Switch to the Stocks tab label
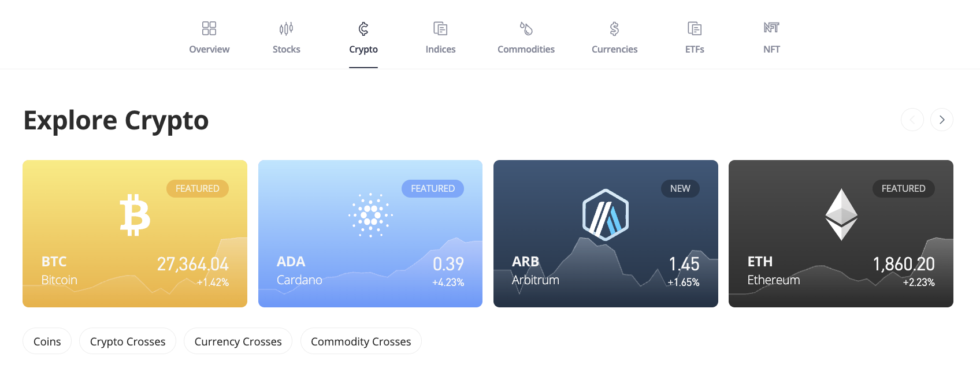The height and width of the screenshot is (379, 980). pyautogui.click(x=287, y=50)
